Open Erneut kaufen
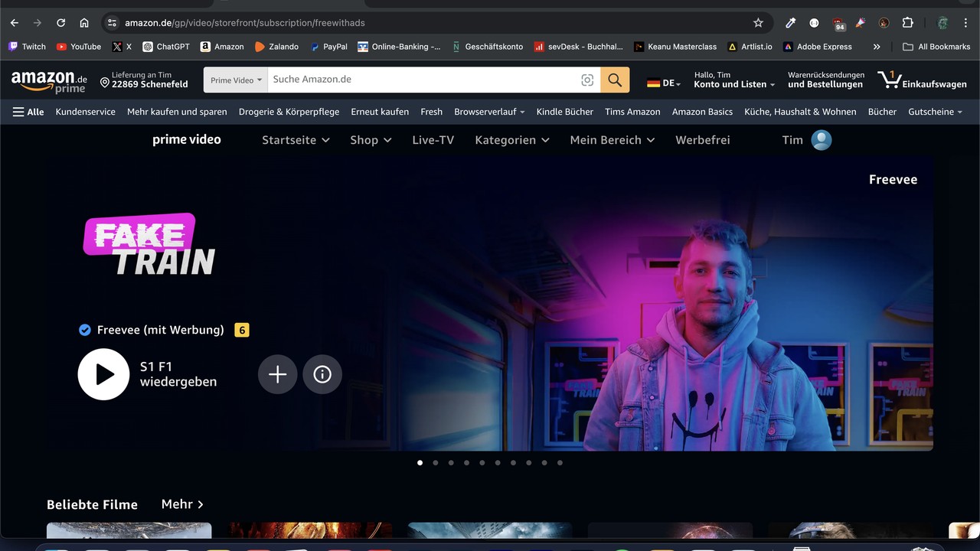980x551 pixels. [380, 112]
